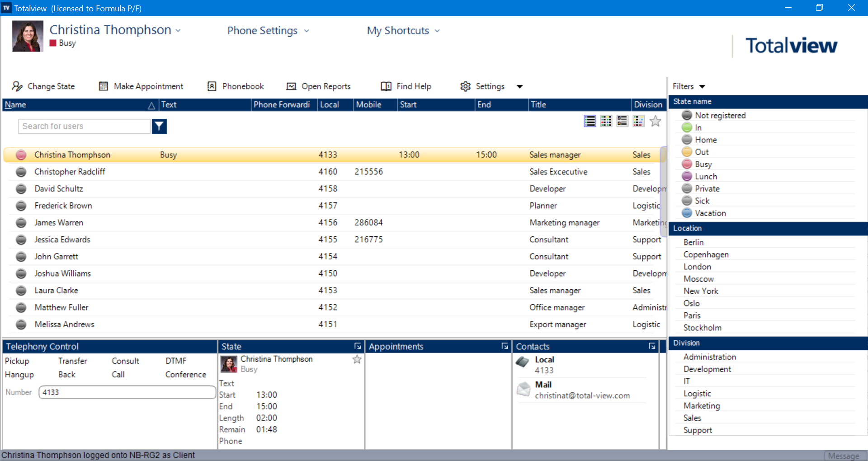
Task: Filter by the Marketing division
Action: (x=702, y=406)
